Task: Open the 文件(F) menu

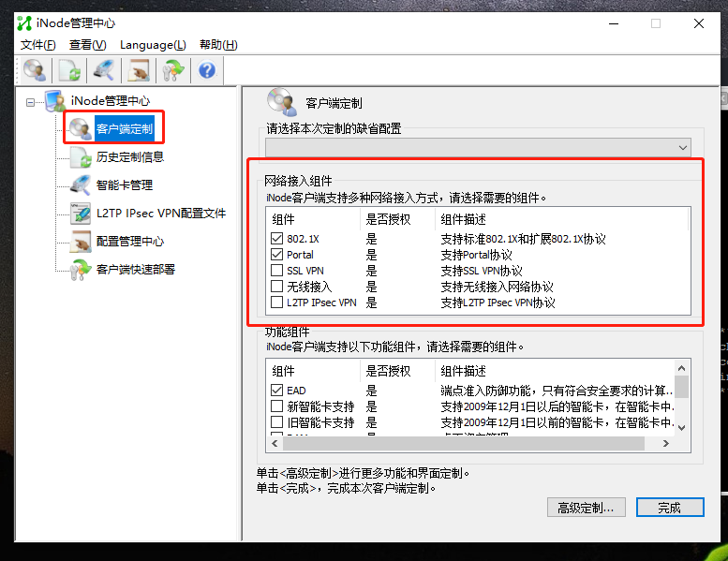Action: (x=38, y=45)
